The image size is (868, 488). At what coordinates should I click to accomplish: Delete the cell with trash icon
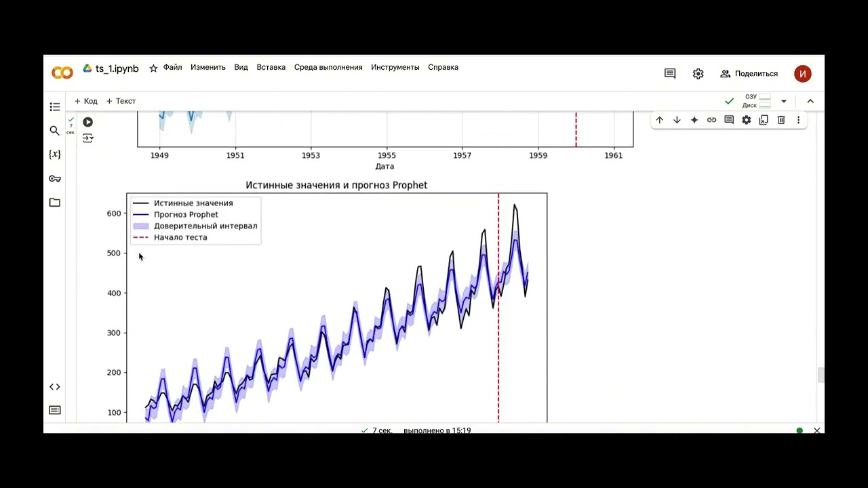(781, 120)
